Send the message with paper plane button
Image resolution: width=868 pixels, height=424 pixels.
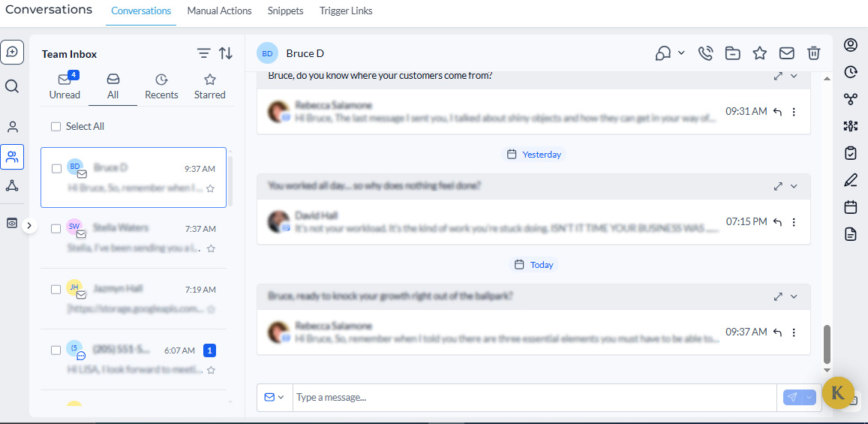[793, 398]
